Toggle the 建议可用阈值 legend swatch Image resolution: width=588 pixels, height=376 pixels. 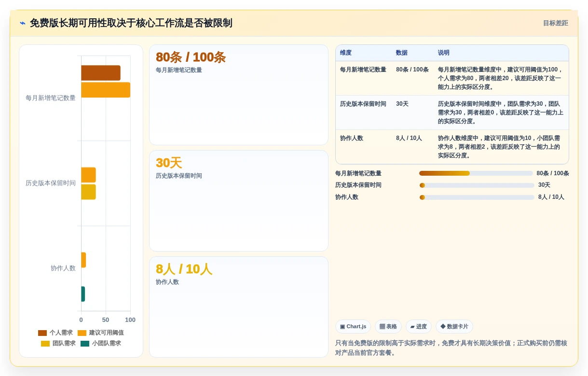pos(82,333)
